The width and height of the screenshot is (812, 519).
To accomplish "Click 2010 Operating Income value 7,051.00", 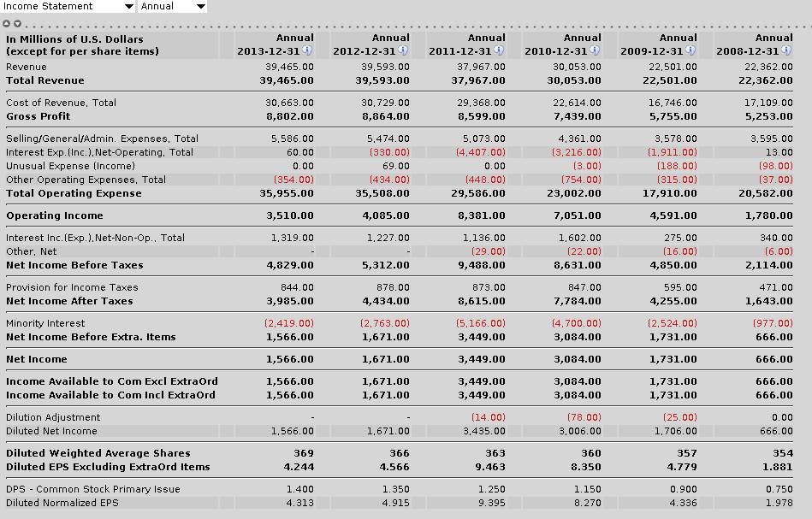I will (x=578, y=215).
